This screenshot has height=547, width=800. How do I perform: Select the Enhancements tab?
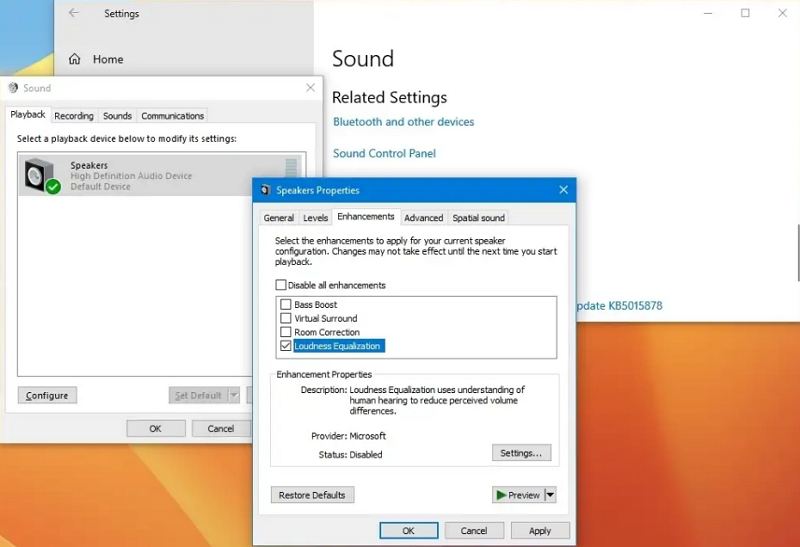(x=366, y=217)
